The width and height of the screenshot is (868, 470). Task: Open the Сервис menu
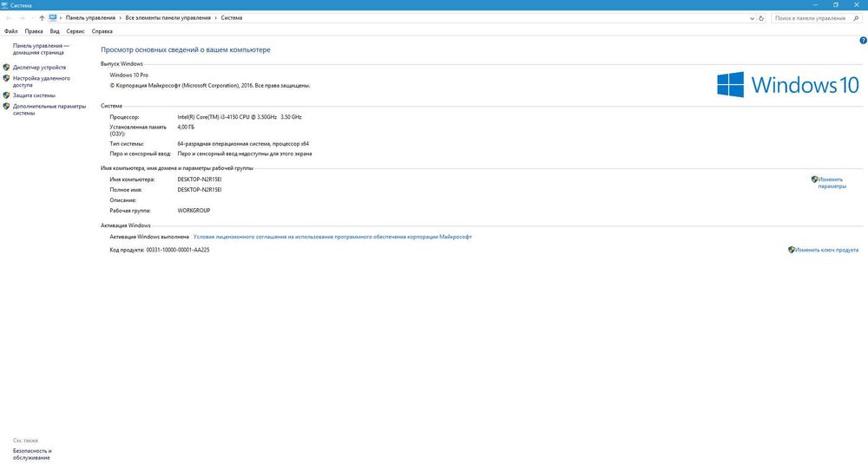pyautogui.click(x=76, y=31)
